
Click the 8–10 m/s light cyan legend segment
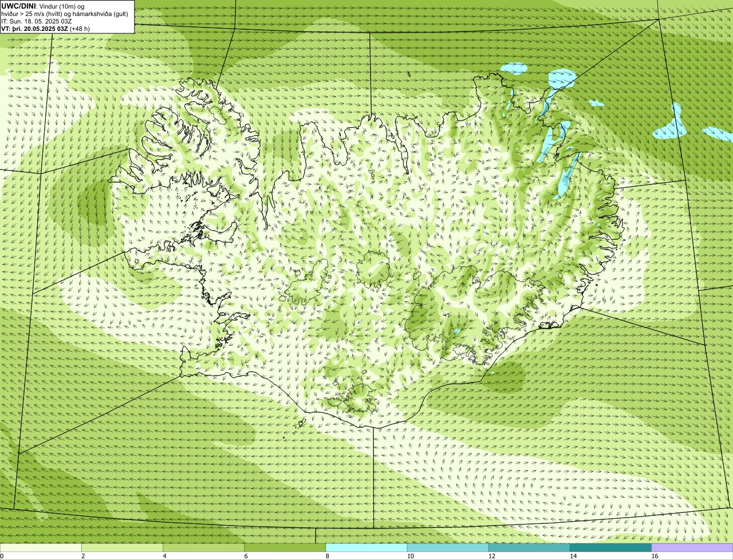pos(366,548)
